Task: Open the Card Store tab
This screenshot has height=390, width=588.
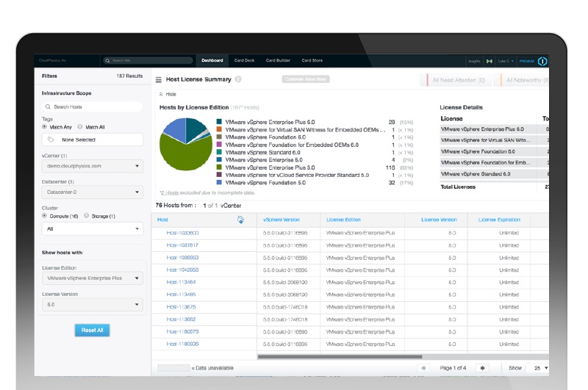Action: [312, 60]
